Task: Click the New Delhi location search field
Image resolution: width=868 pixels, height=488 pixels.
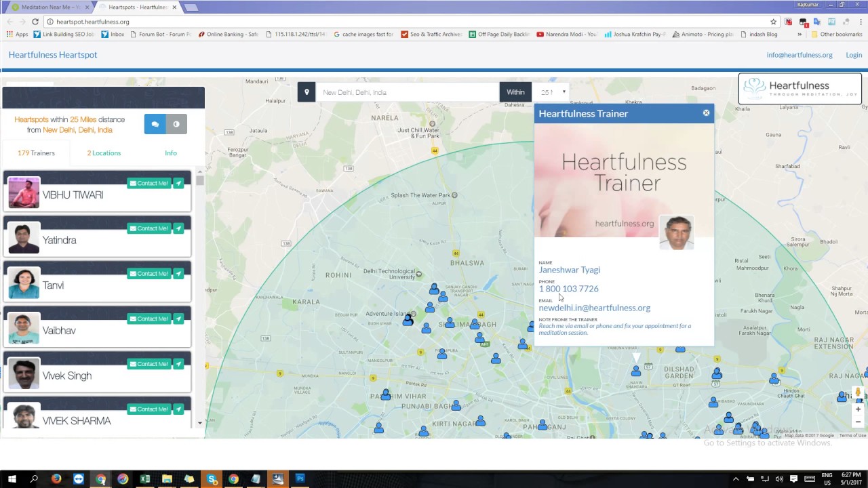Action: 408,92
